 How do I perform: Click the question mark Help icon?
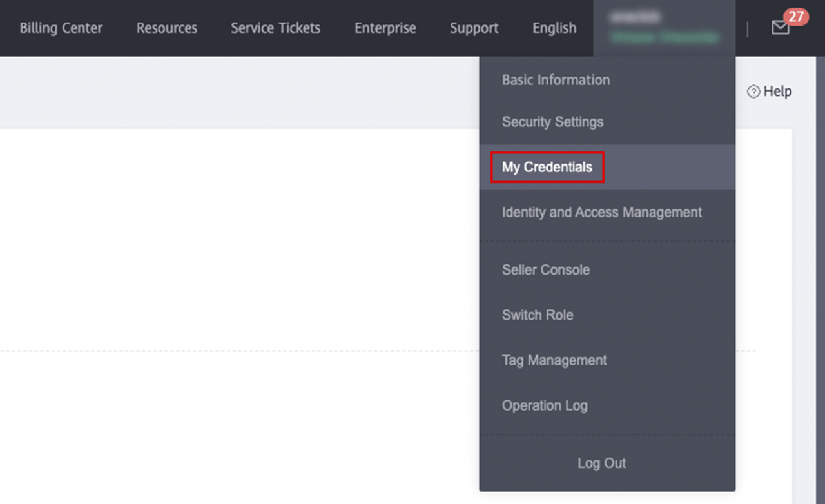coord(753,92)
